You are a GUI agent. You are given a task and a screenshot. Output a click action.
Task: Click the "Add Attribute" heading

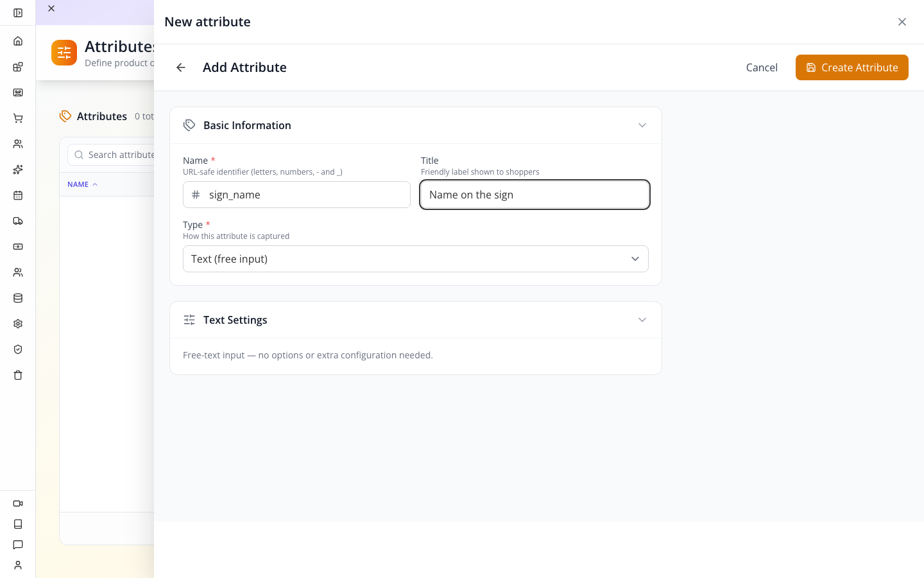coord(244,67)
